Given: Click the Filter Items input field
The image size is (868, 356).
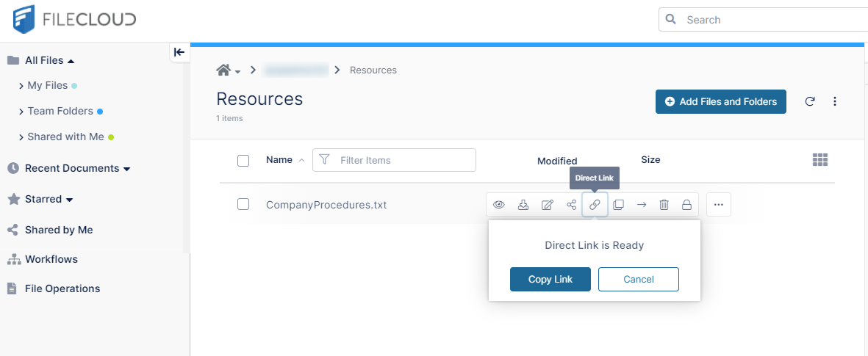Looking at the screenshot, I should click(403, 160).
